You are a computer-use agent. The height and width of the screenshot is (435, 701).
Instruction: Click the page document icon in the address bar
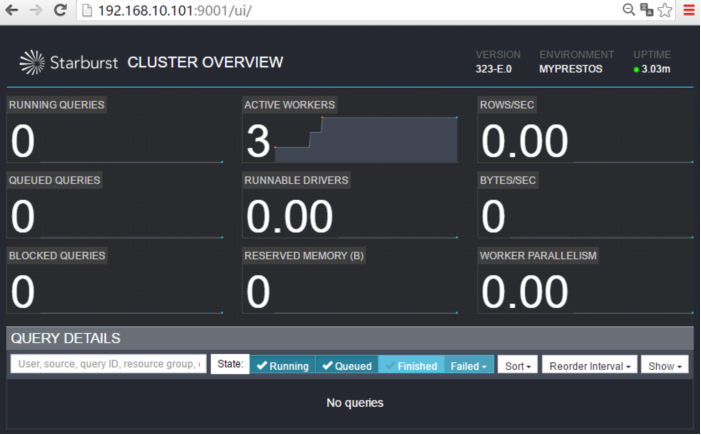(x=87, y=10)
